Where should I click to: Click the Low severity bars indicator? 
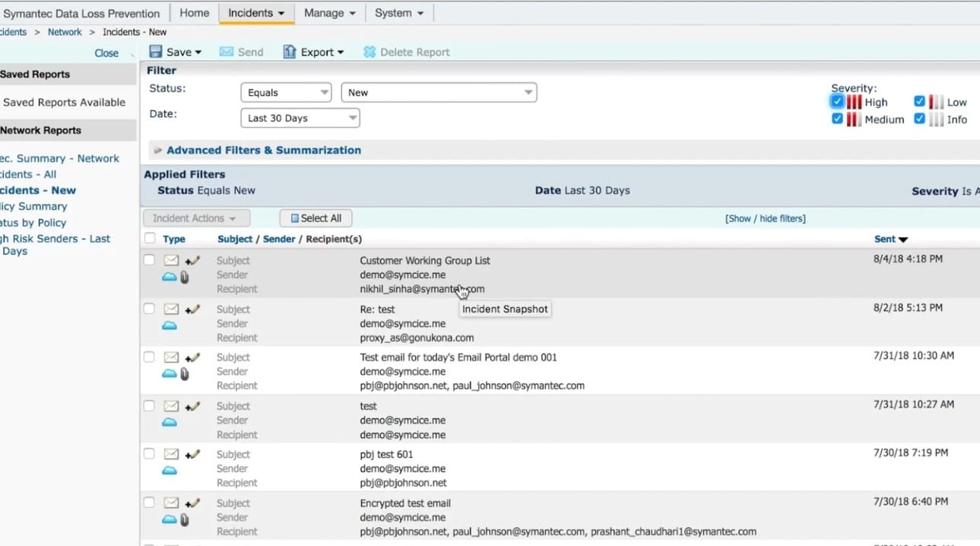[936, 102]
